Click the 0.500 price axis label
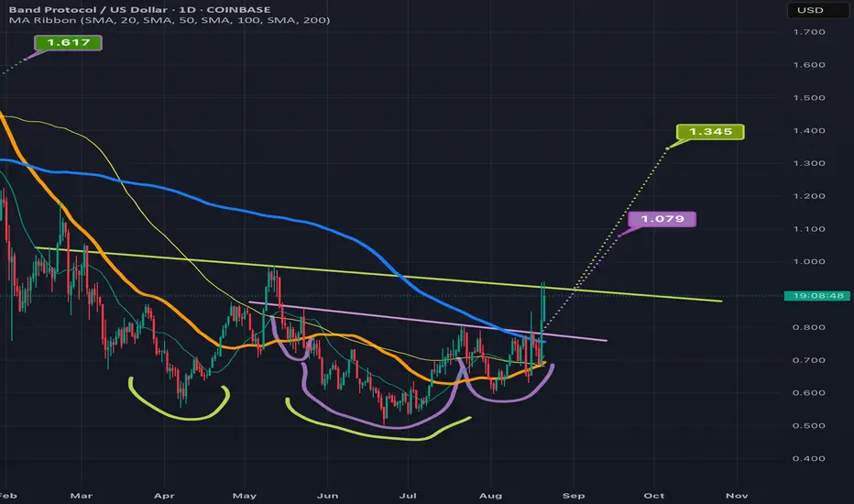Image resolution: width=854 pixels, height=504 pixels. click(809, 425)
